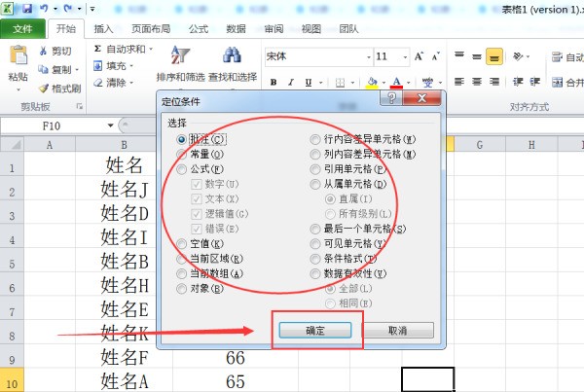Select the 公式(F) radio button
Image resolution: width=584 pixels, height=392 pixels.
click(181, 170)
